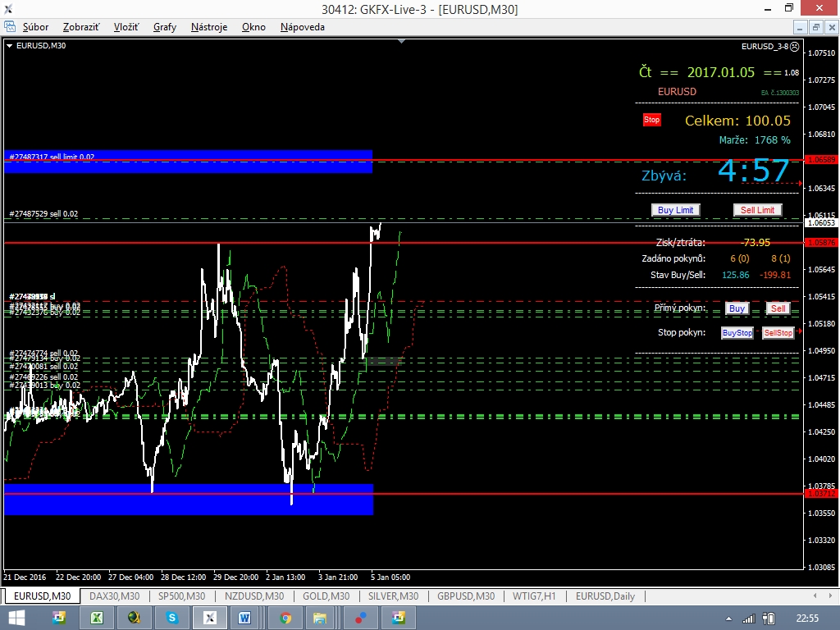Screen dimensions: 840x630
Task: Click the Buy Limit button
Action: (x=676, y=210)
